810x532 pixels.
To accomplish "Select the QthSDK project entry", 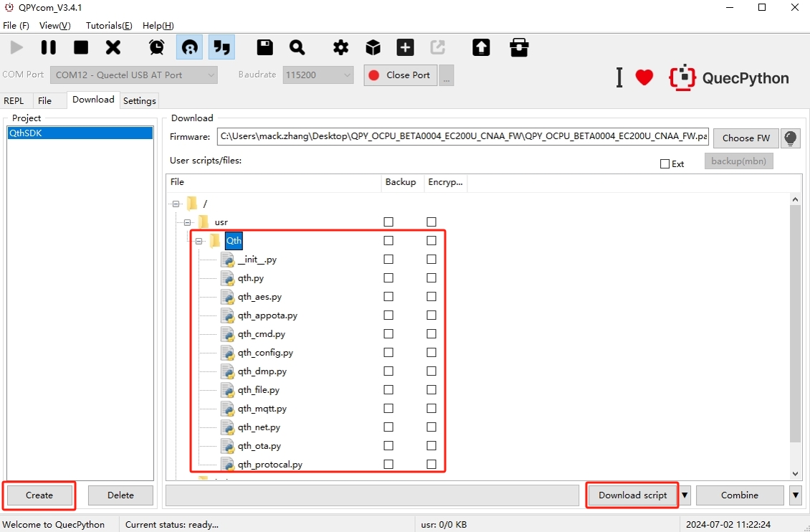I will click(80, 133).
